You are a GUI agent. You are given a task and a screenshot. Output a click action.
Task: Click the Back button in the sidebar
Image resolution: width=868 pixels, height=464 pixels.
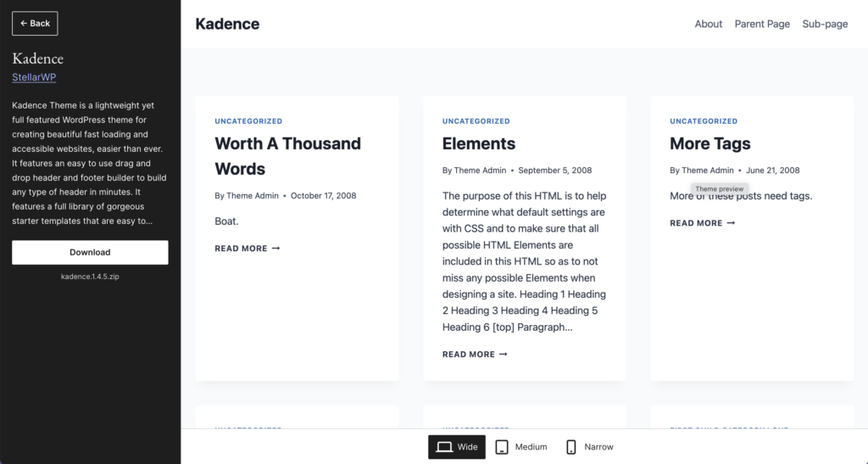(x=35, y=23)
